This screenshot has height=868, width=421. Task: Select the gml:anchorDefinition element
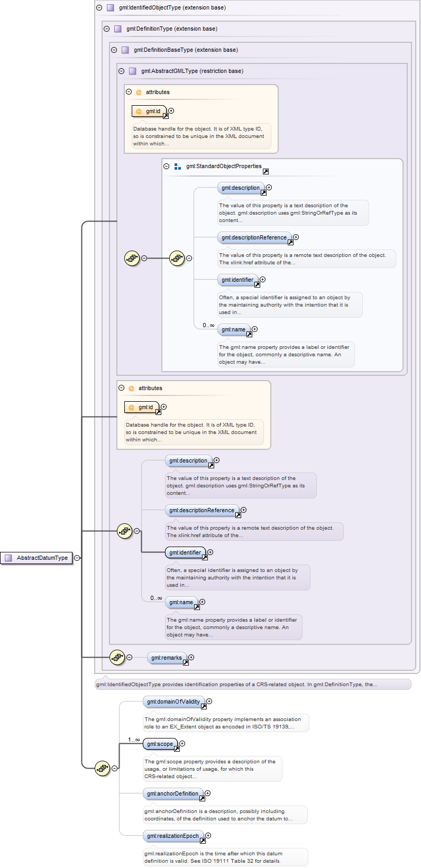pos(172,794)
